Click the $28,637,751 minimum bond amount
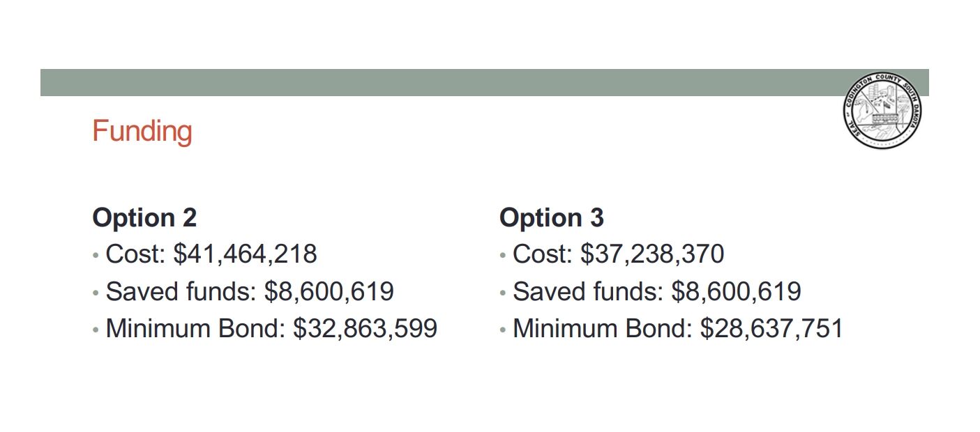 772,328
